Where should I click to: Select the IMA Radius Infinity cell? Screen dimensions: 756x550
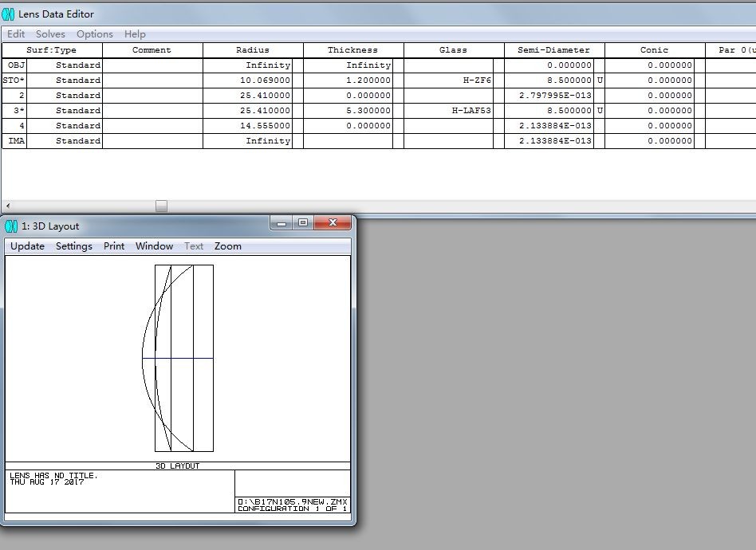point(248,141)
